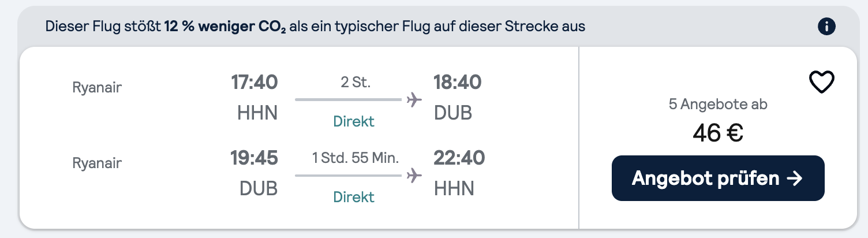868x238 pixels.
Task: Click the return Direkt label
Action: point(354,197)
